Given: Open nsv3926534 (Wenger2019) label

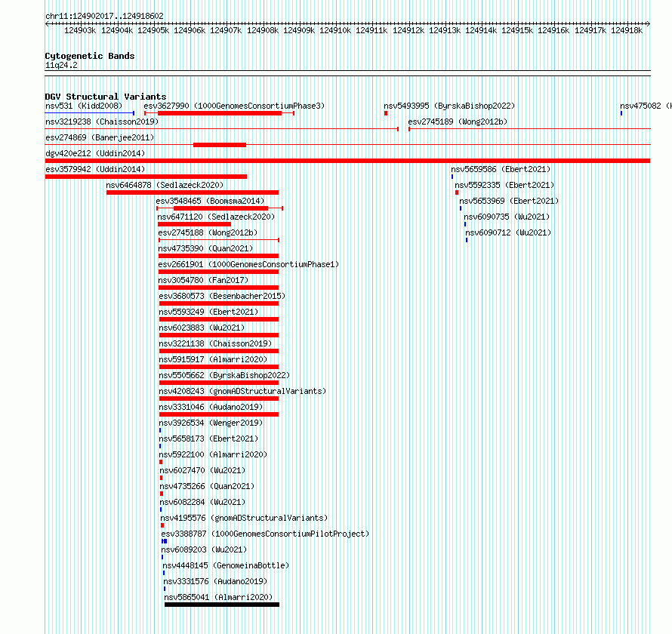Looking at the screenshot, I should (211, 423).
